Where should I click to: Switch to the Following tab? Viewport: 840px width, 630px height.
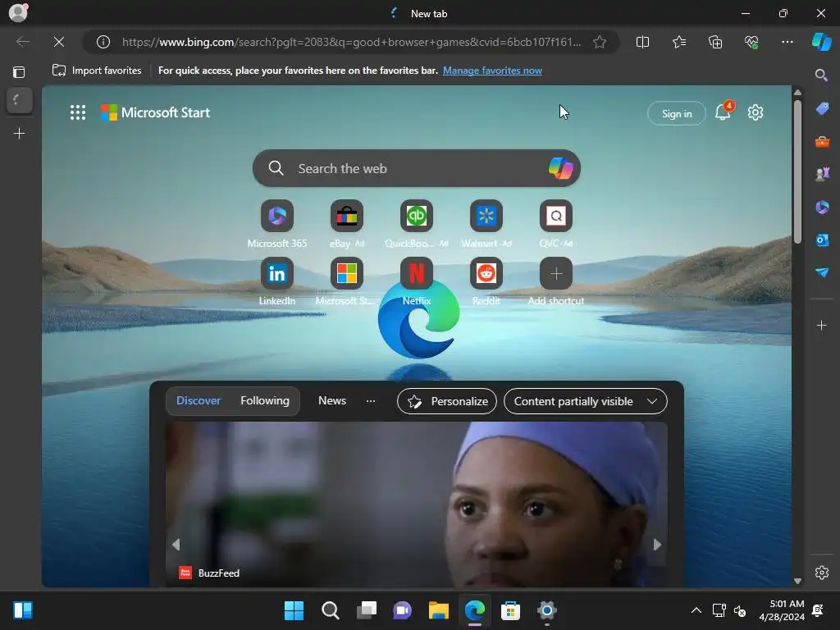(265, 400)
